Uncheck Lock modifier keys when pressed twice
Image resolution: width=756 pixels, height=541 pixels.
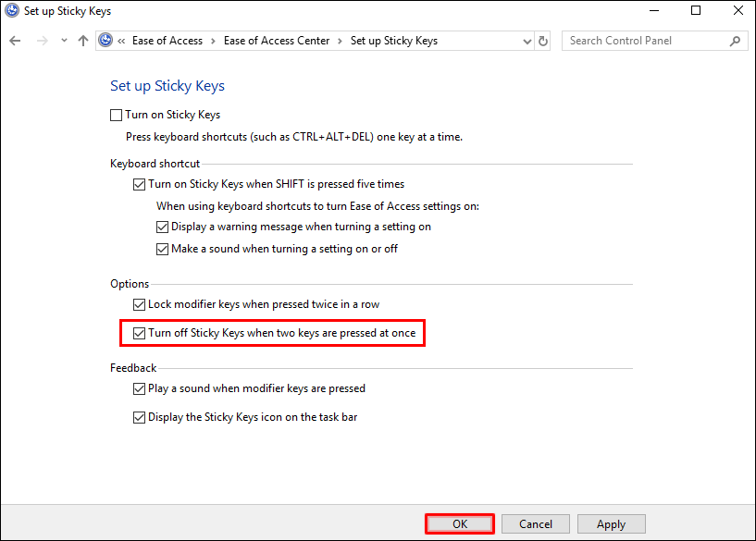tap(140, 304)
